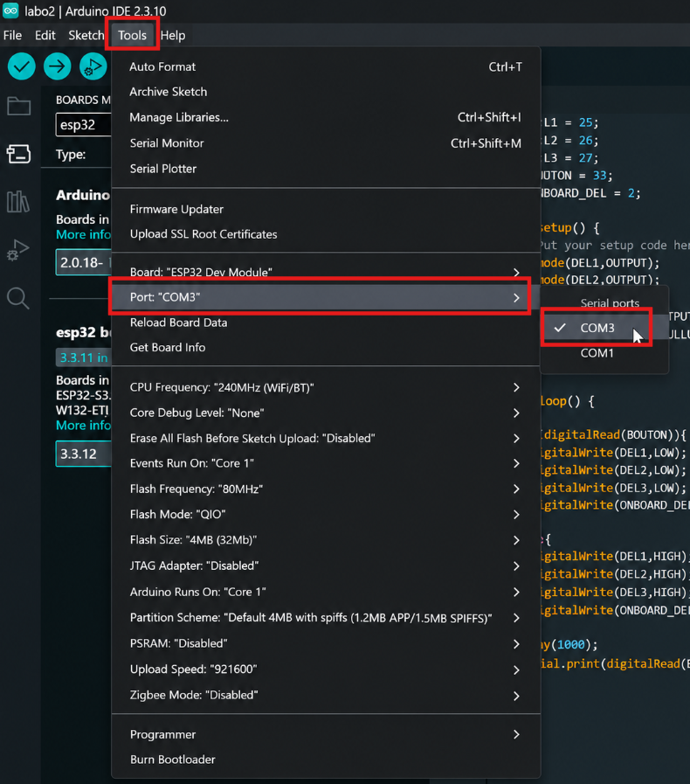Image resolution: width=690 pixels, height=784 pixels.
Task: Select the COM1 serial port
Action: [x=604, y=353]
